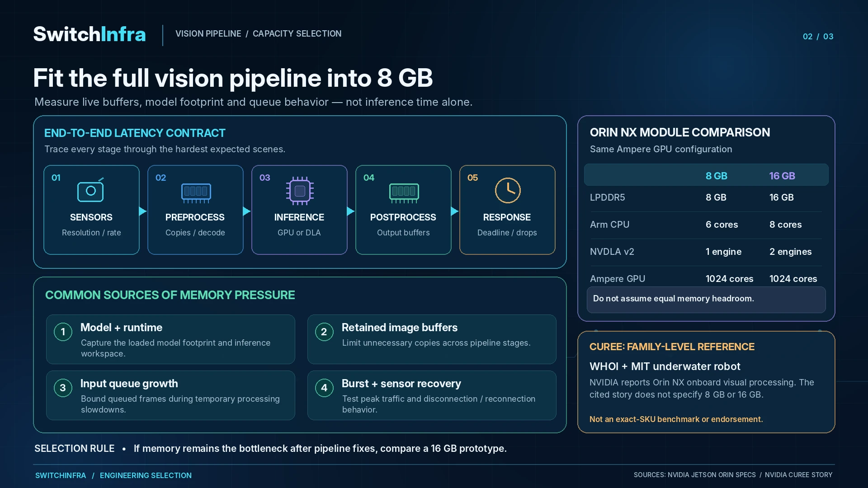Click the NVDLA v2 row label
This screenshot has height=488, width=868.
tap(612, 252)
